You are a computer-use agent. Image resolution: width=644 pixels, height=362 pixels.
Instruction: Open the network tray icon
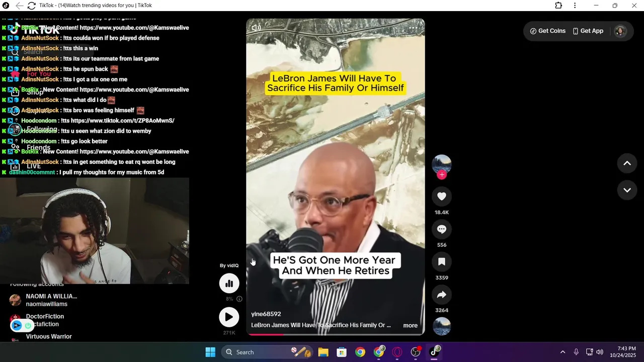(x=589, y=352)
